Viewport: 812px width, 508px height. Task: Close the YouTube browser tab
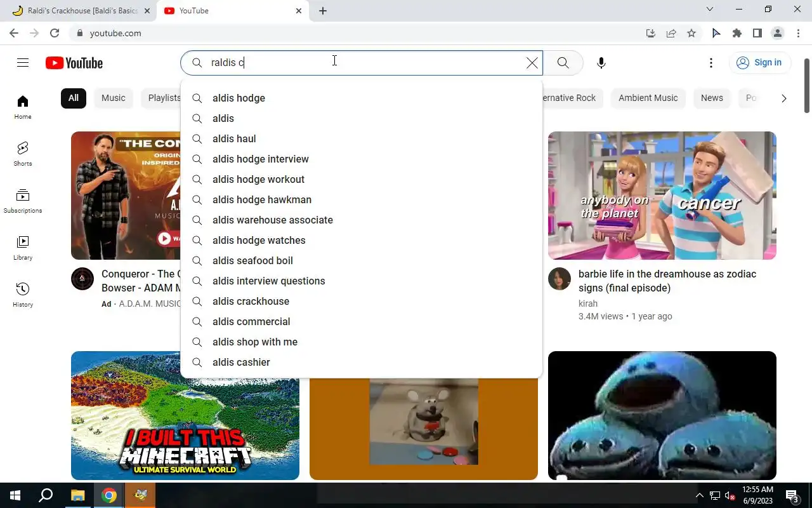pyautogui.click(x=299, y=11)
